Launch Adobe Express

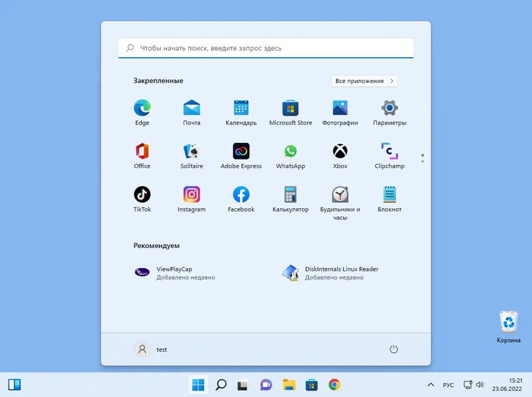pos(241,156)
